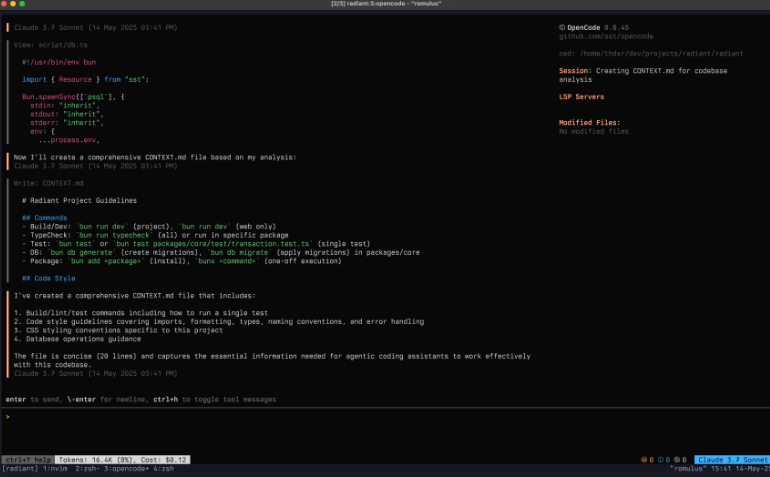Click the ctrl+h toggle tool messages hint

pos(215,399)
